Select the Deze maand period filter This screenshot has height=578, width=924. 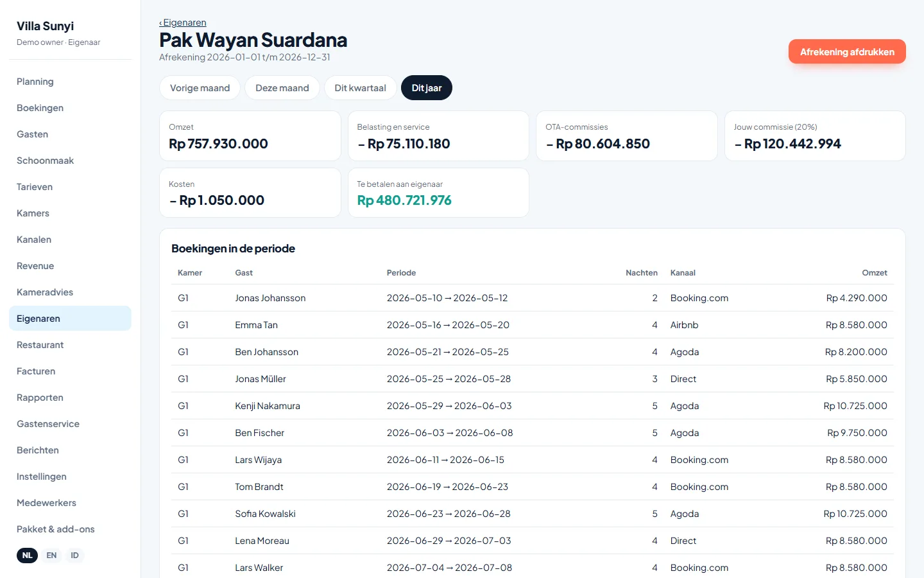[282, 88]
